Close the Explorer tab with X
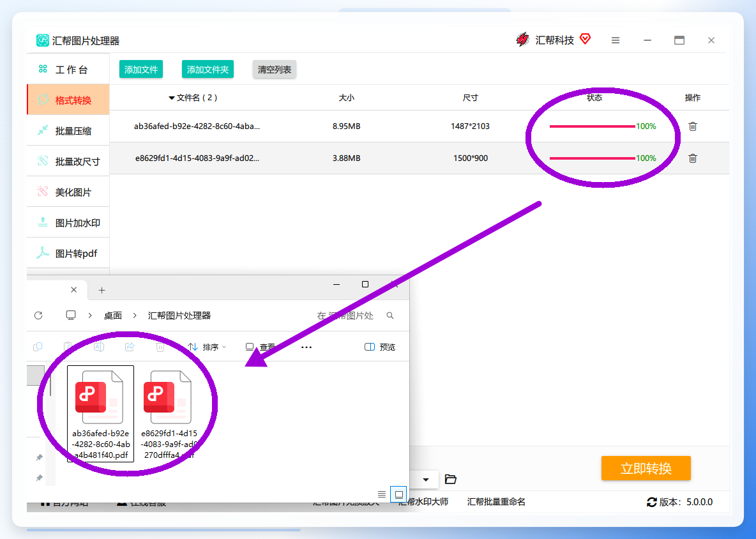 click(x=74, y=290)
